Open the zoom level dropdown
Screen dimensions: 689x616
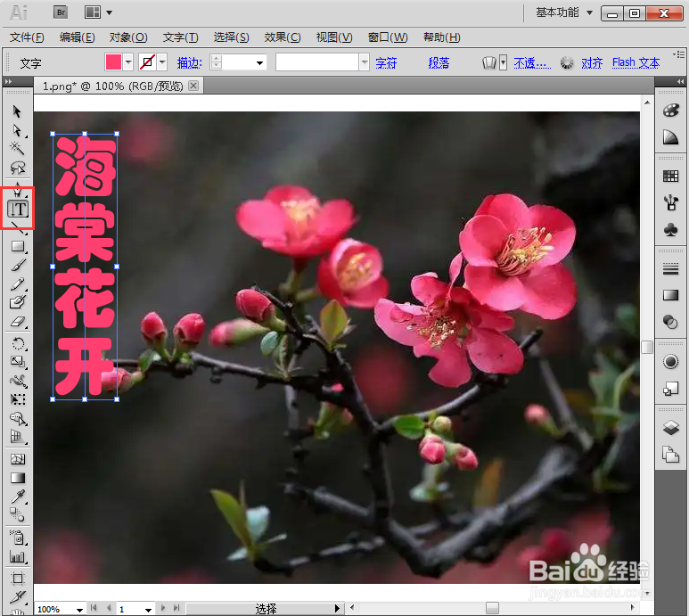tap(79, 610)
